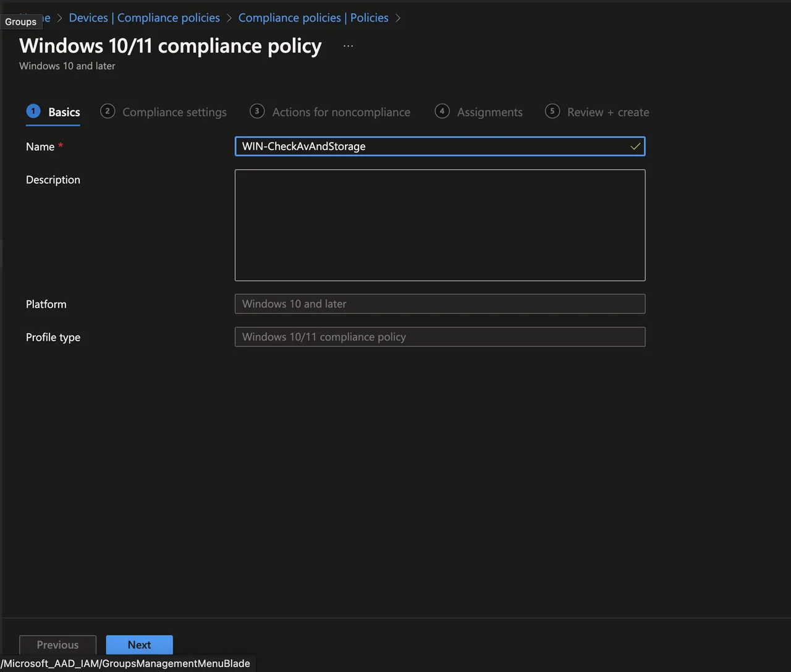The height and width of the screenshot is (672, 791).
Task: Click the step 2 circle icon
Action: pyautogui.click(x=108, y=111)
